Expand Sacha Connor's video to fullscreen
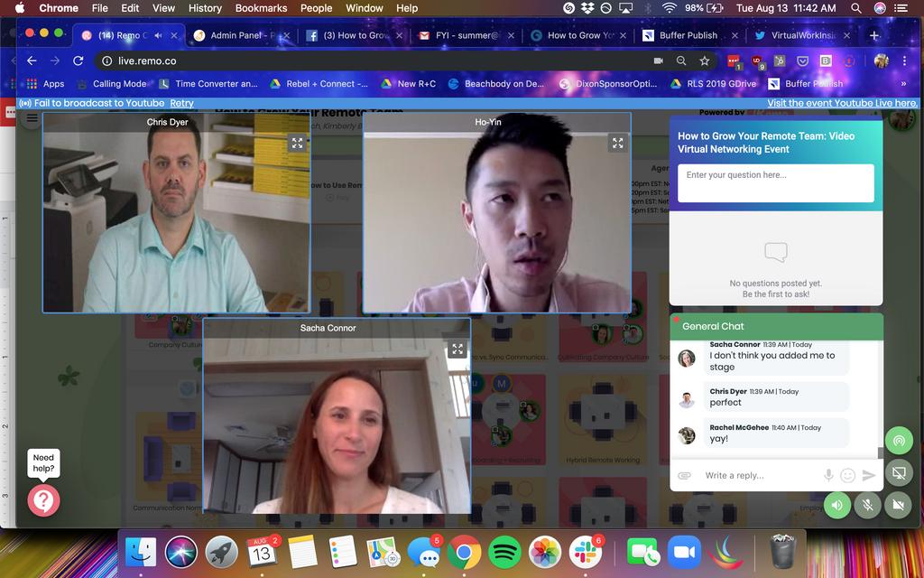The height and width of the screenshot is (578, 924). [457, 350]
